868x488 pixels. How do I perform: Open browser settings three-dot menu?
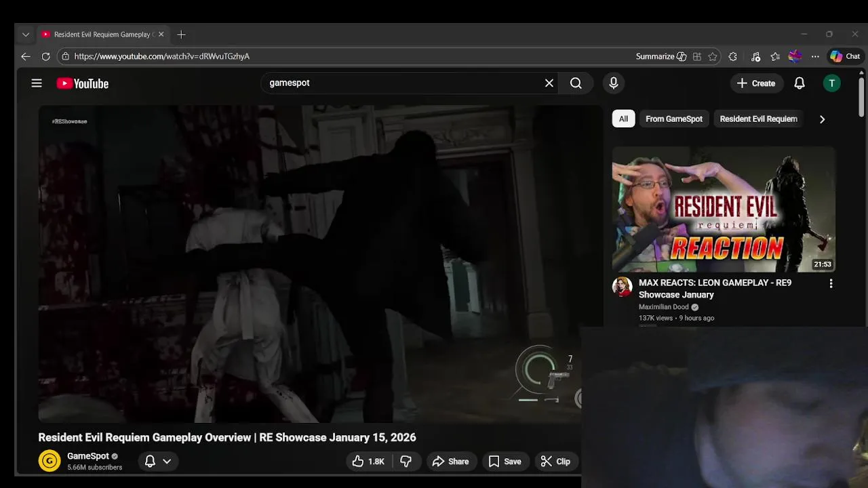click(x=815, y=56)
